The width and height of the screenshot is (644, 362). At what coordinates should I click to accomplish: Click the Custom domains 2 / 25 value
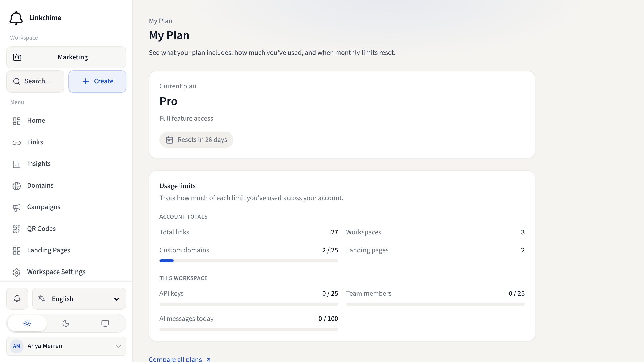tap(330, 250)
